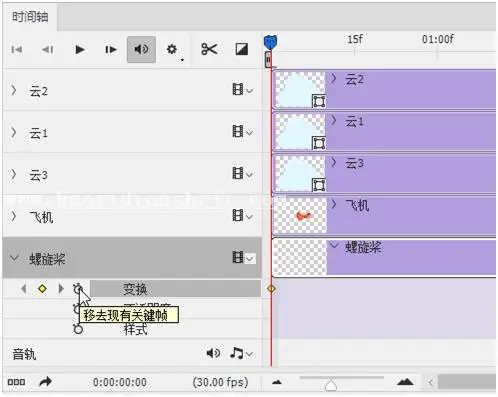Select the 螺旋桨 track name
This screenshot has height=397, width=498.
[x=47, y=259]
